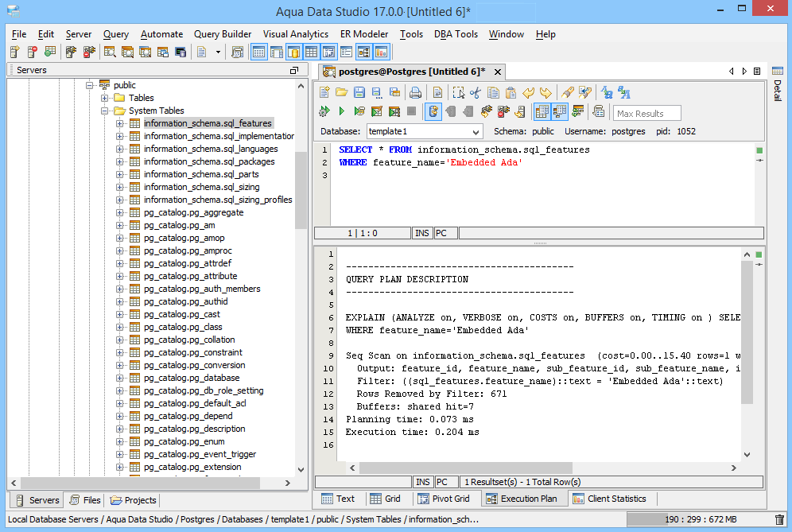Click the Open Script folder icon

(341, 92)
